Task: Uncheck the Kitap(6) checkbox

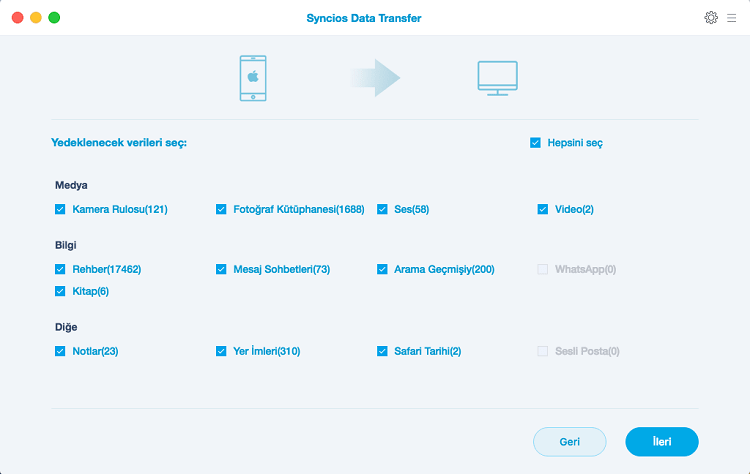Action: point(60,291)
